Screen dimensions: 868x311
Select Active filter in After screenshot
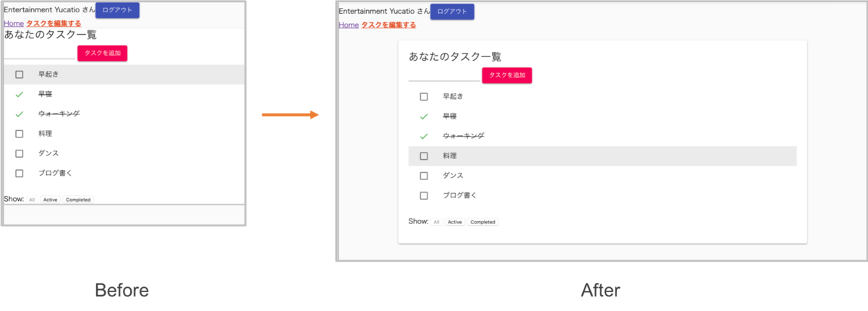tap(454, 222)
